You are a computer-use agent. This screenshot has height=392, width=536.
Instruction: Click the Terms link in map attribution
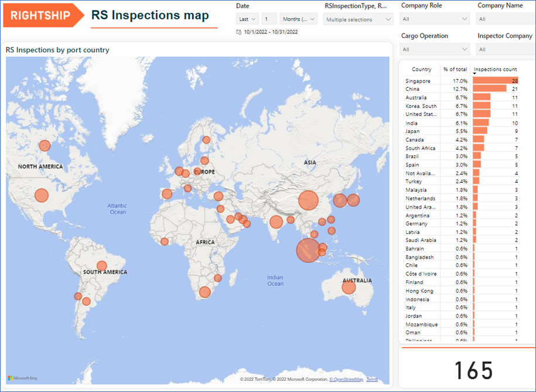[373, 379]
